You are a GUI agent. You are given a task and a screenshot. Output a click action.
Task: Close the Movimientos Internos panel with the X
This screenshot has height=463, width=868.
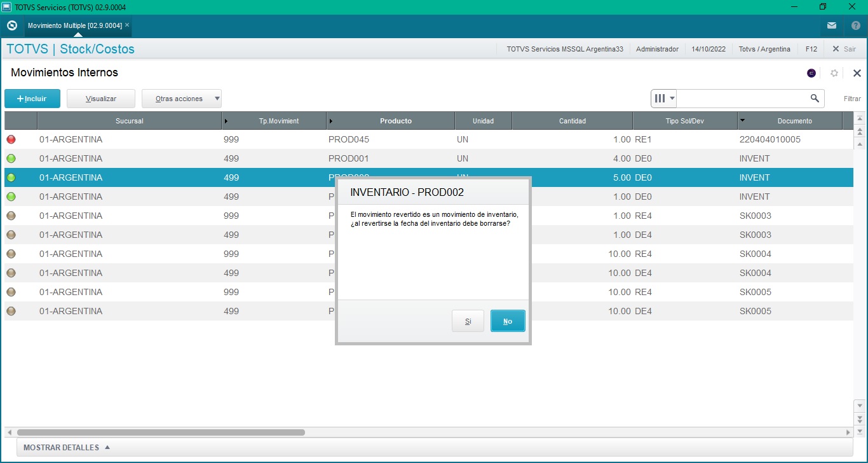click(x=857, y=73)
